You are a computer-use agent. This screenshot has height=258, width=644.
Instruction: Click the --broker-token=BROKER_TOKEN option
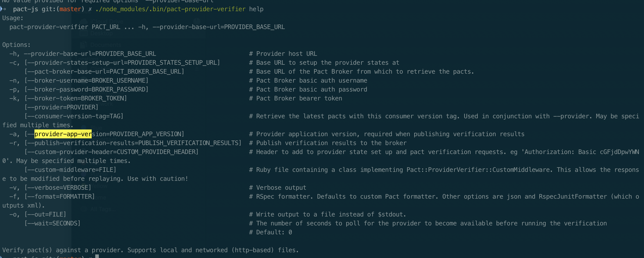coord(76,98)
